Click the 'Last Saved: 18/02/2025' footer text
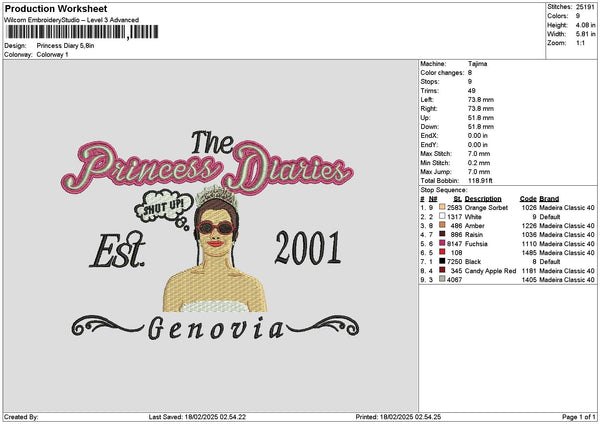 click(x=197, y=417)
